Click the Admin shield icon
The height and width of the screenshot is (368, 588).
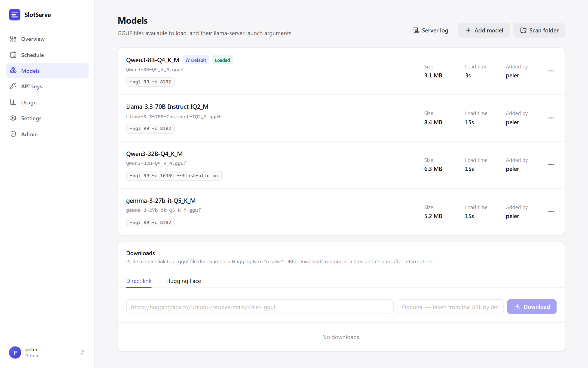point(13,134)
